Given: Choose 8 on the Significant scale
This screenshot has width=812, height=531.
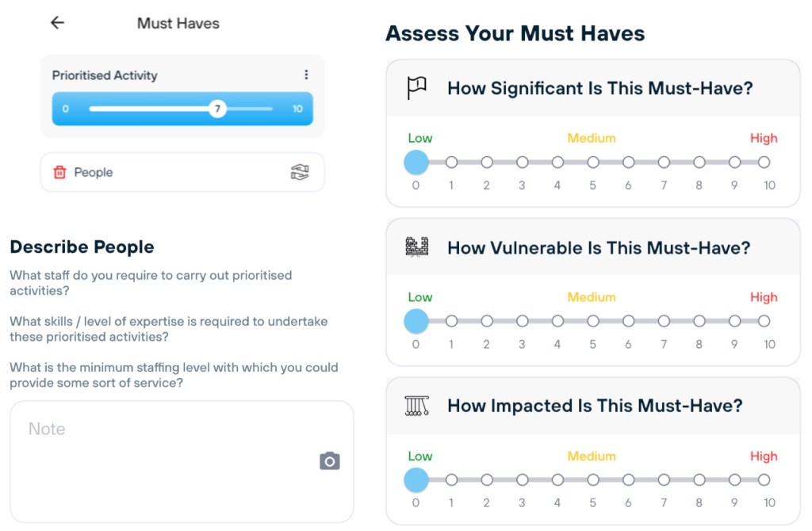Looking at the screenshot, I should coord(699,162).
